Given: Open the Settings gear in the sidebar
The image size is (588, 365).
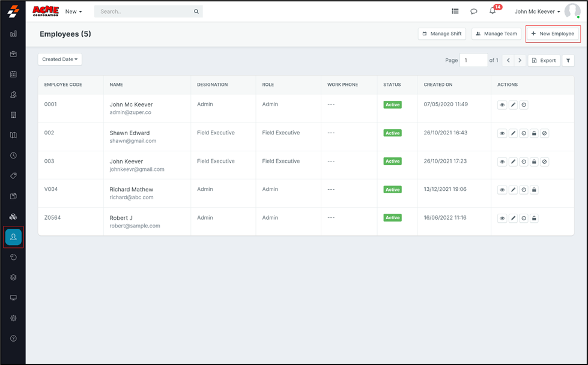Looking at the screenshot, I should coord(13,318).
